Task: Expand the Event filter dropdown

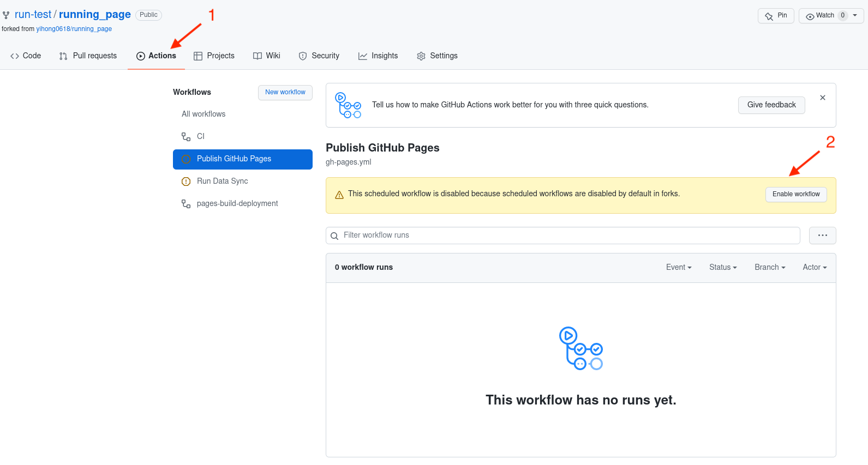Action: pos(678,267)
